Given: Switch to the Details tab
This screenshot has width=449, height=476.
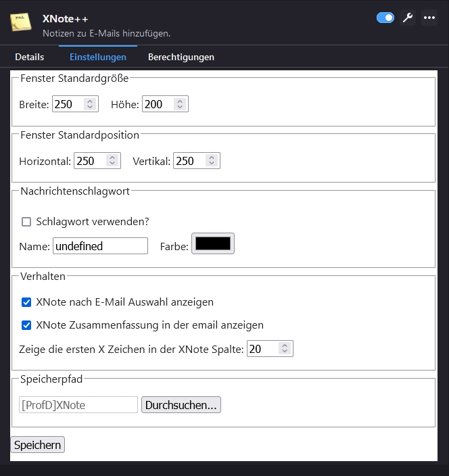Looking at the screenshot, I should pyautogui.click(x=30, y=57).
